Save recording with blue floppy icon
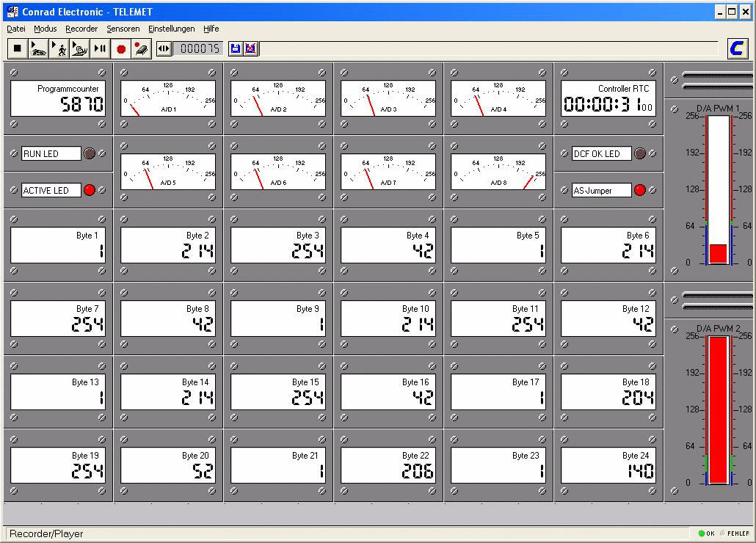The image size is (756, 543). (236, 48)
